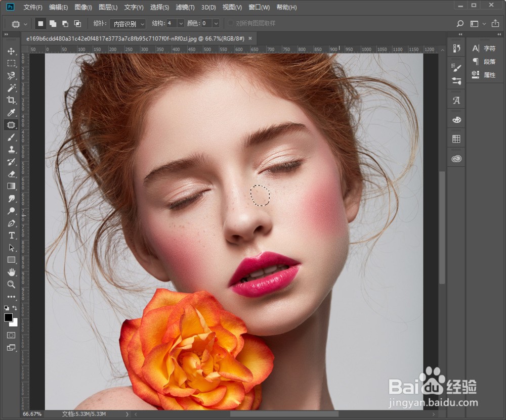Choose Add to selection mode

53,24
